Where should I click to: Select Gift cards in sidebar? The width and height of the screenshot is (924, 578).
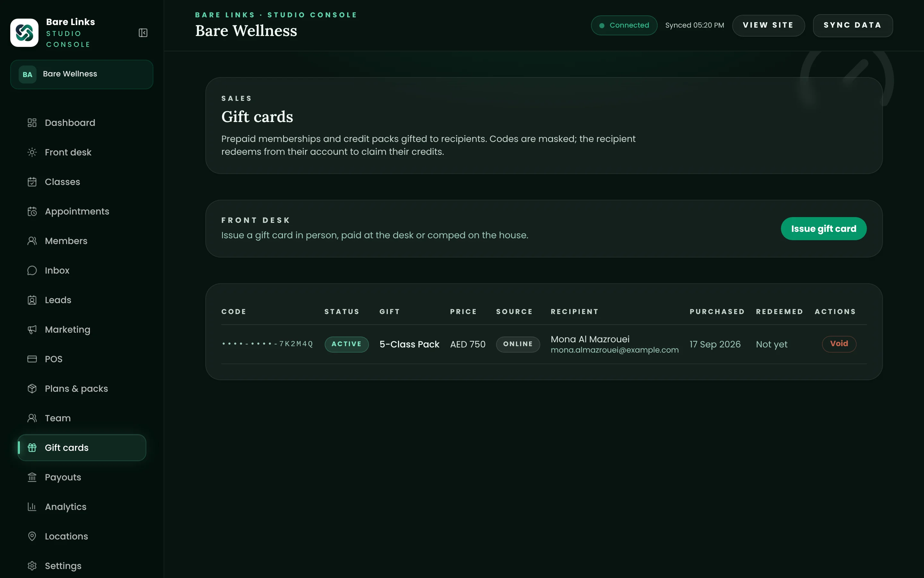coord(82,448)
